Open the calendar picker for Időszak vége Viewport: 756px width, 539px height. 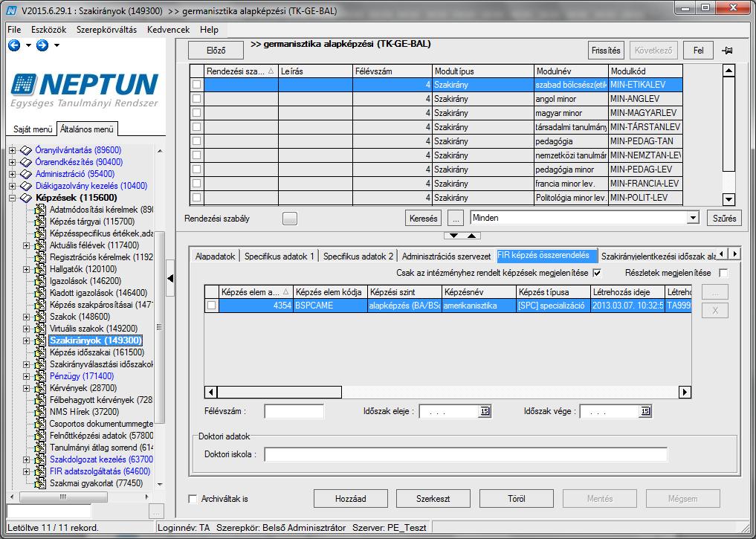point(645,411)
